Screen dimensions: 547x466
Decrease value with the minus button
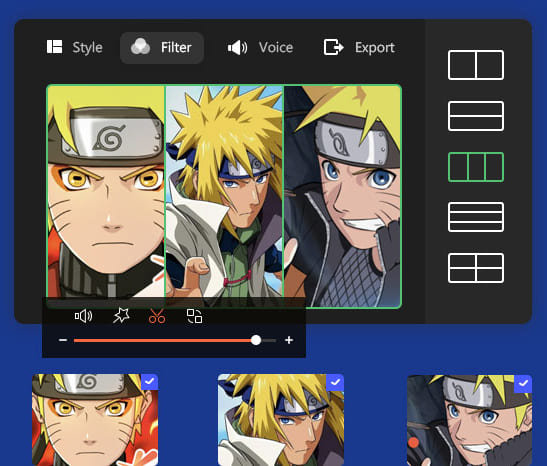click(63, 340)
